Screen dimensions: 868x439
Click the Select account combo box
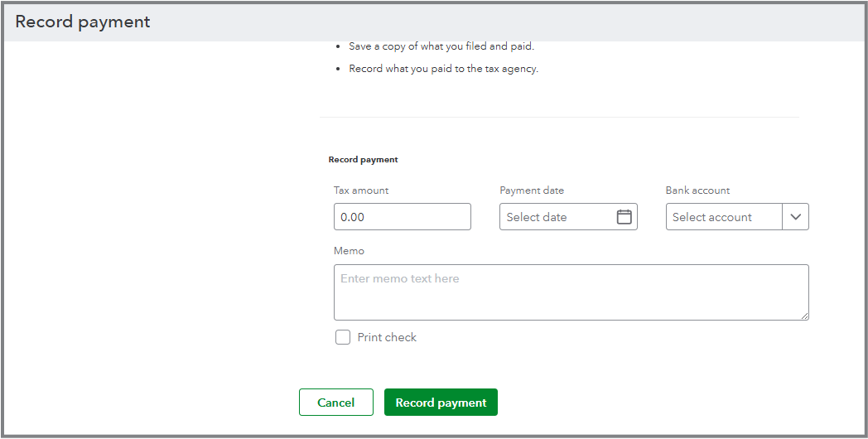[x=724, y=217]
